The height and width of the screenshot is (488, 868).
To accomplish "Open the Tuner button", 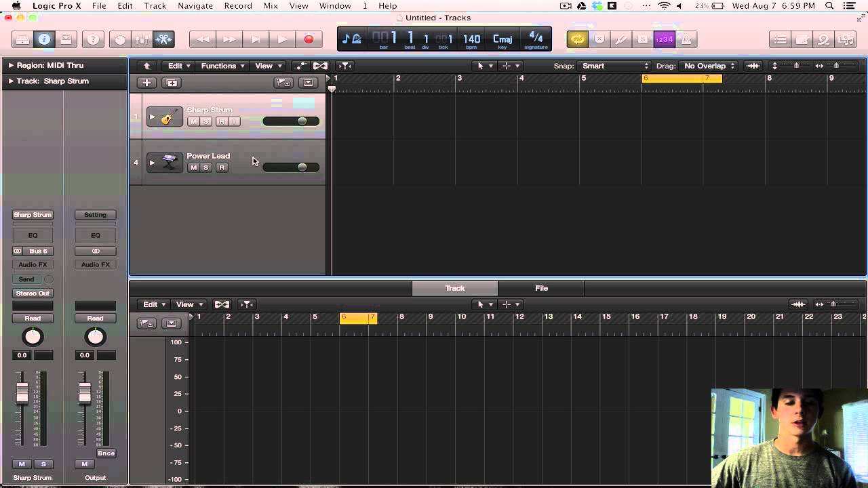I will click(620, 39).
